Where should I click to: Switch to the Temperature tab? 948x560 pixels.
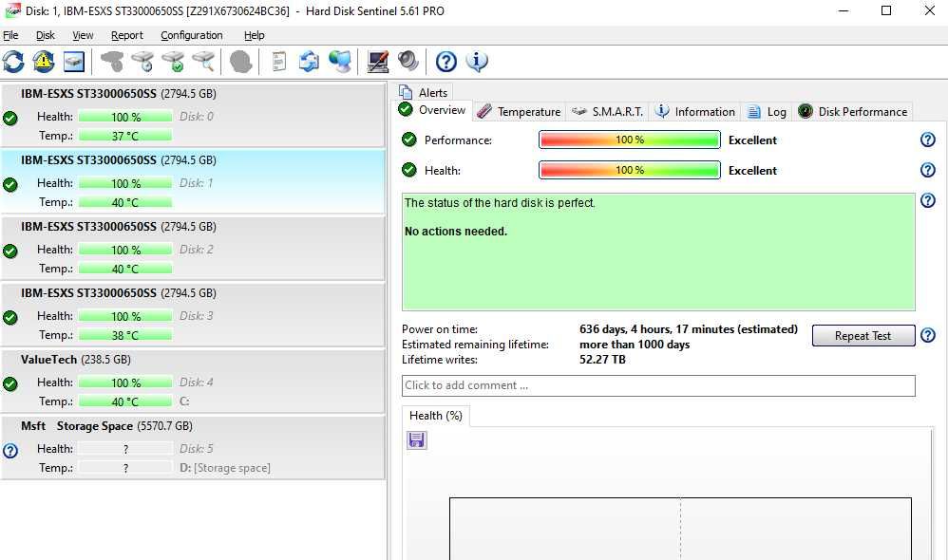point(519,111)
